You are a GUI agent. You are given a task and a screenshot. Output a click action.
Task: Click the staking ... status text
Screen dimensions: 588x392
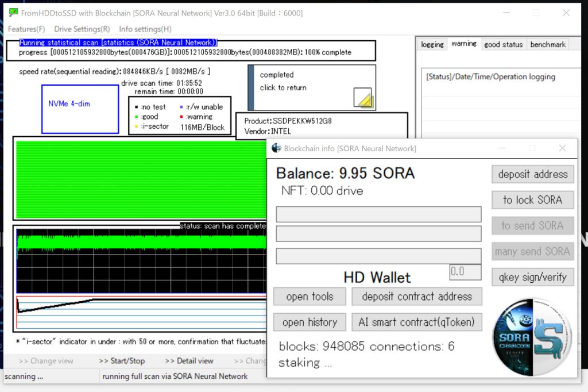(305, 363)
